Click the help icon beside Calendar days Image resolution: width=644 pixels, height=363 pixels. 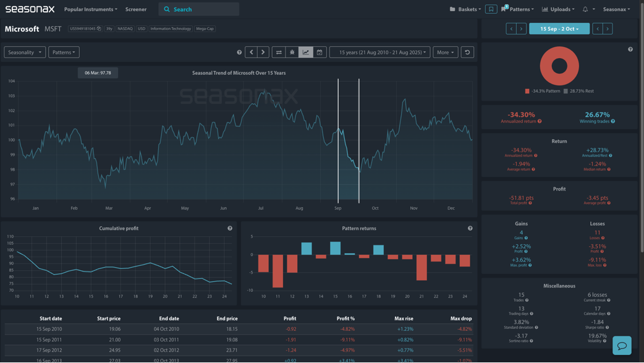point(609,314)
